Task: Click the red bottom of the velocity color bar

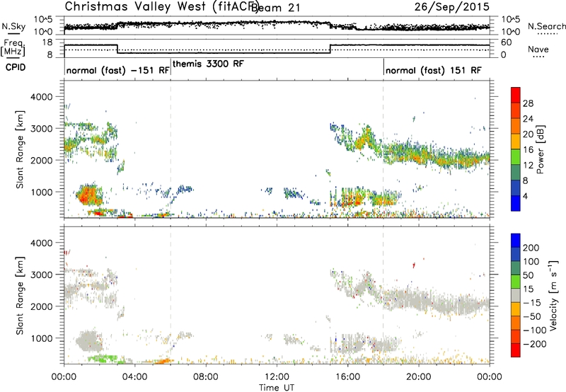Action: 516,350
